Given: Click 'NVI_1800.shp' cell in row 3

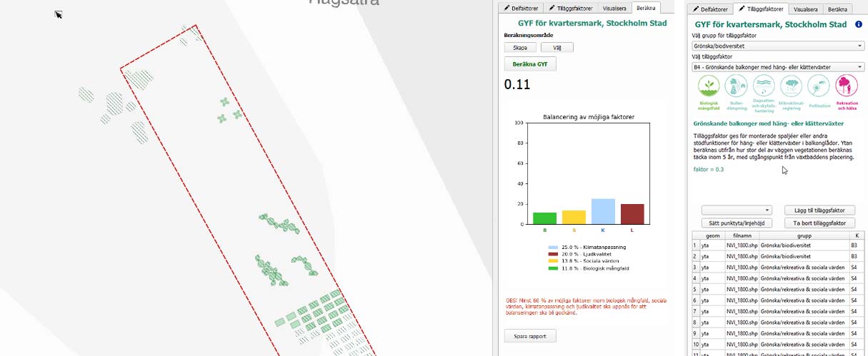Looking at the screenshot, I should coord(742,267).
